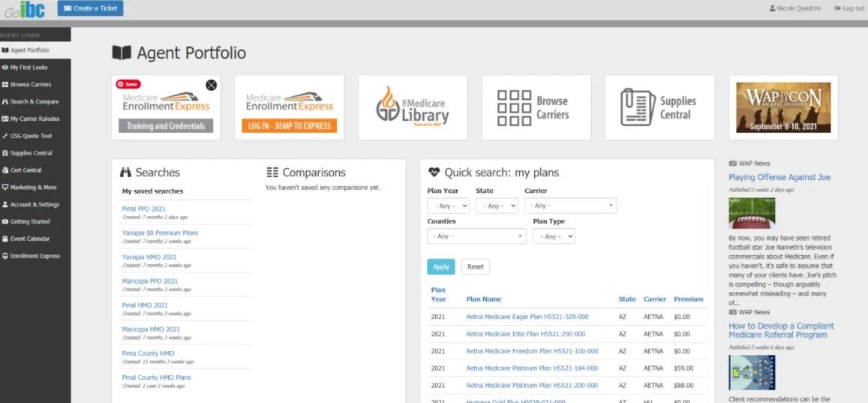The image size is (868, 403).
Task: Click the Cert Central icon in sidebar
Action: pyautogui.click(x=5, y=170)
